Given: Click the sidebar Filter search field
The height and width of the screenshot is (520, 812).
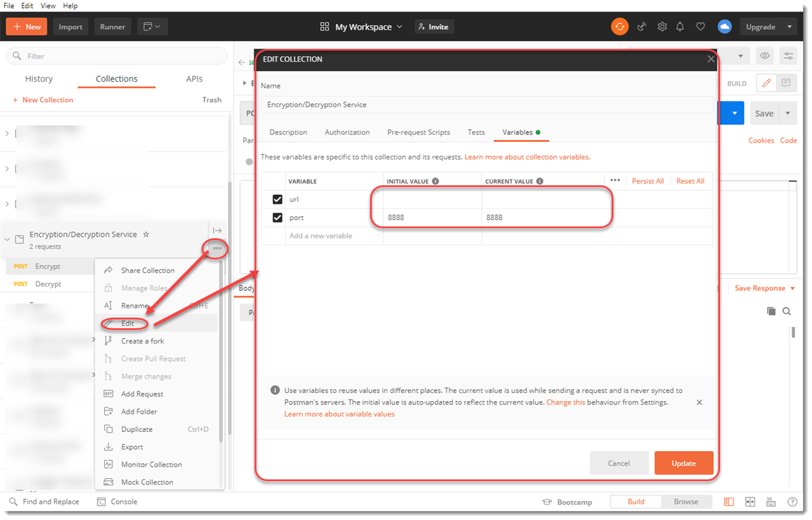Looking at the screenshot, I should 116,56.
